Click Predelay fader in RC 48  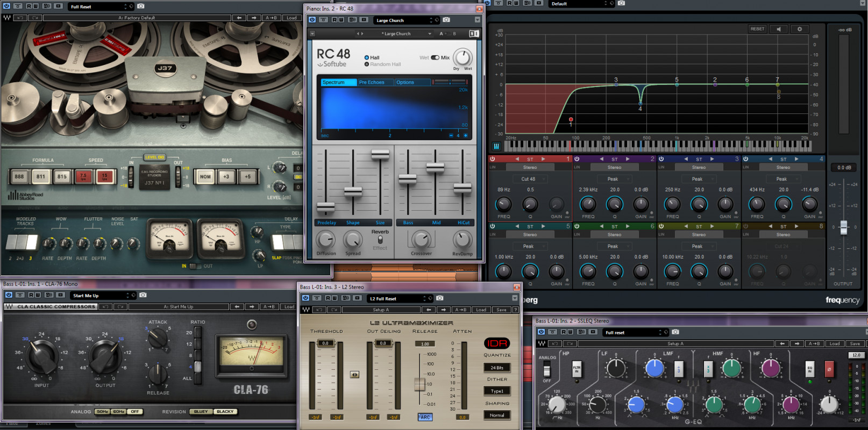[326, 206]
